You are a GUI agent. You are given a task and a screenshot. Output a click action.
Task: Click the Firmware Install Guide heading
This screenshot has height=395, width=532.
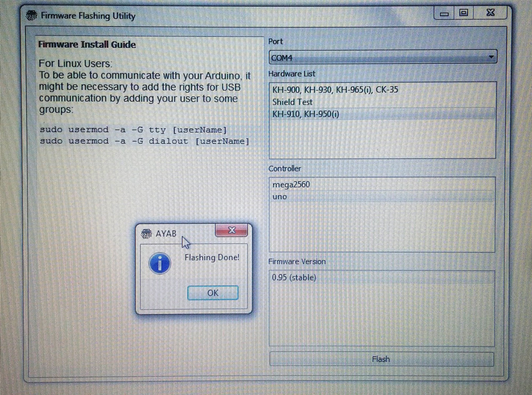(87, 45)
